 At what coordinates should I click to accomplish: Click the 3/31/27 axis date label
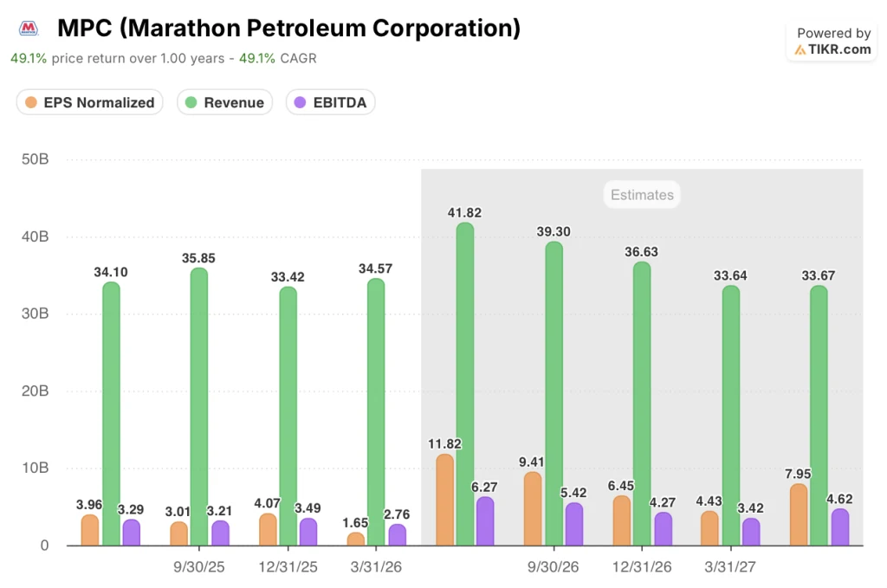coord(730,567)
